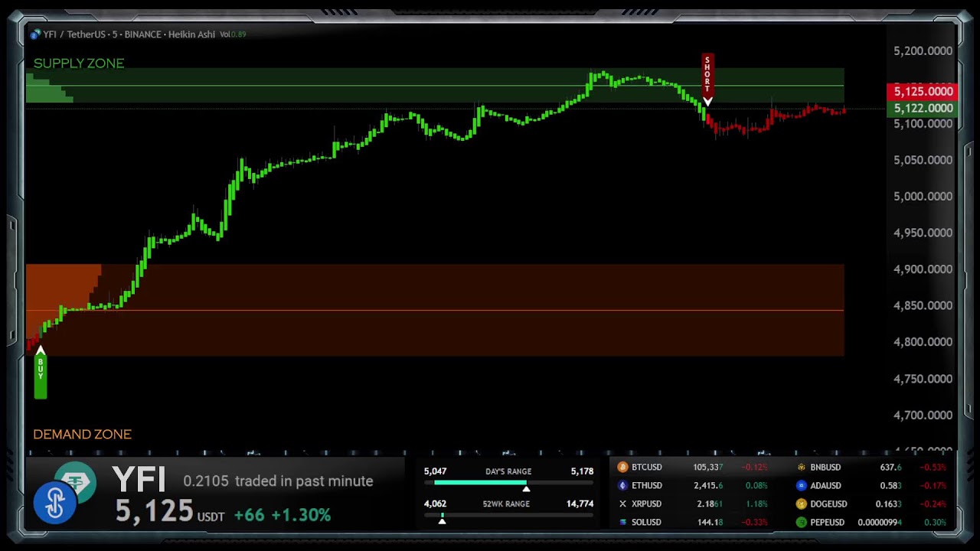Click the Day's Range slider marker
The width and height of the screenshot is (980, 551).
(526, 488)
